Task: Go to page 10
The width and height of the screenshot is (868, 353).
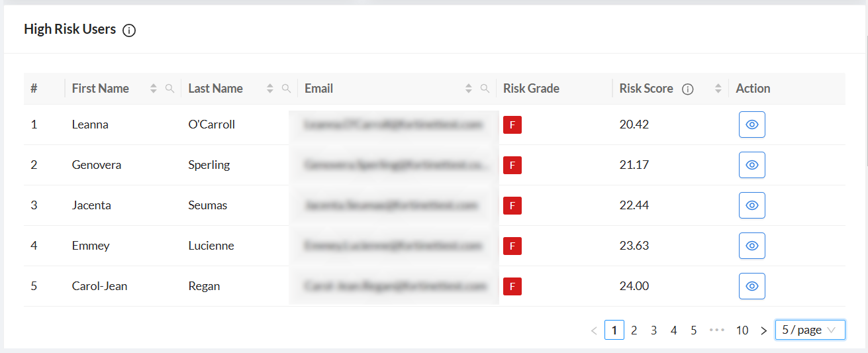Action: (742, 330)
